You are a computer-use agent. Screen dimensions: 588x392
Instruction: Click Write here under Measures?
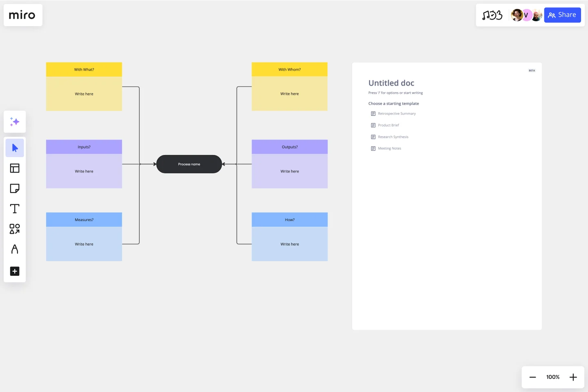(84, 244)
